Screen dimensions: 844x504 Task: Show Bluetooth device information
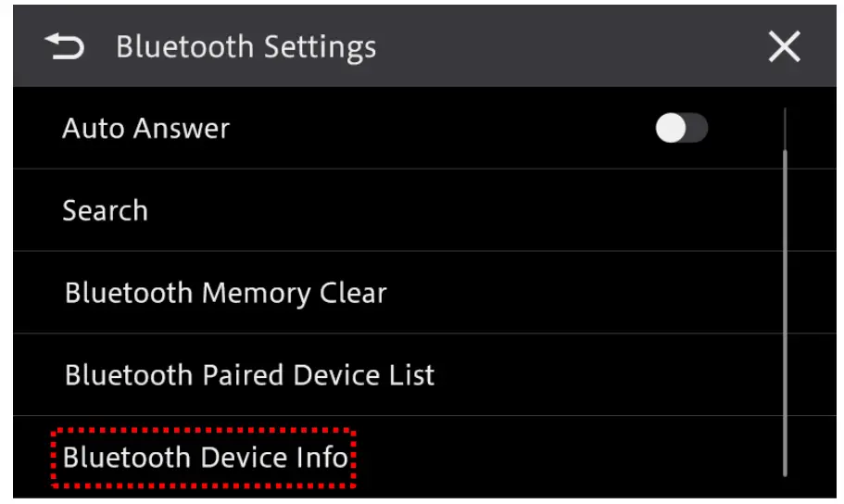pyautogui.click(x=206, y=458)
